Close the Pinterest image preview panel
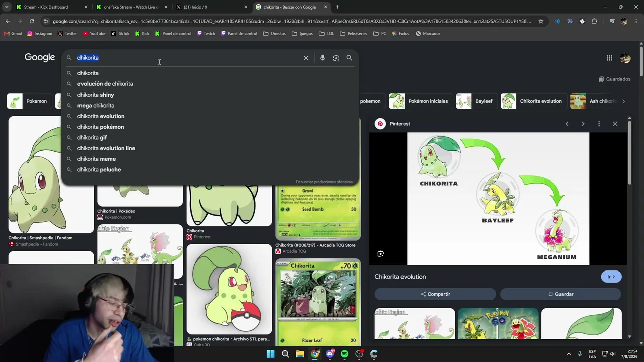 615,124
